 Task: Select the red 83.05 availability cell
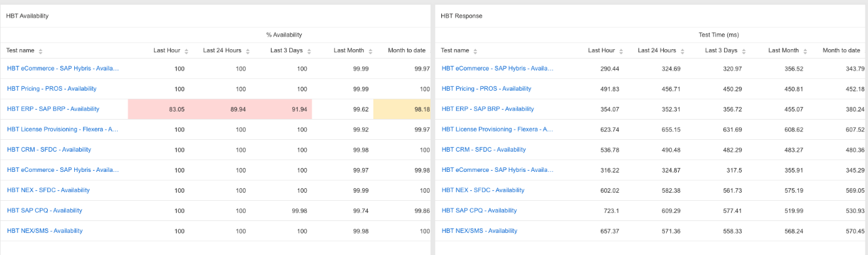[x=158, y=109]
